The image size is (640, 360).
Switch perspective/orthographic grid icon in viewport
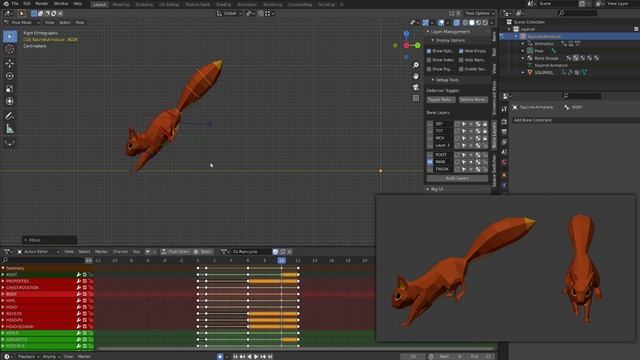pos(416,98)
